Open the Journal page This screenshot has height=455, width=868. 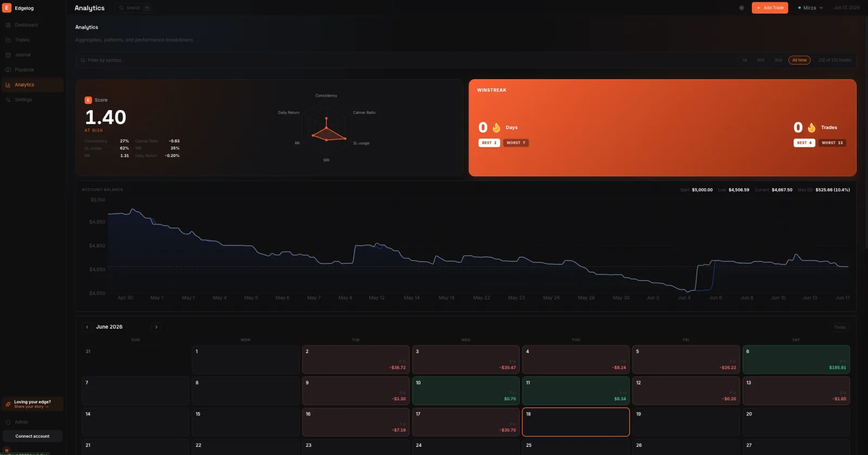[x=33, y=55]
